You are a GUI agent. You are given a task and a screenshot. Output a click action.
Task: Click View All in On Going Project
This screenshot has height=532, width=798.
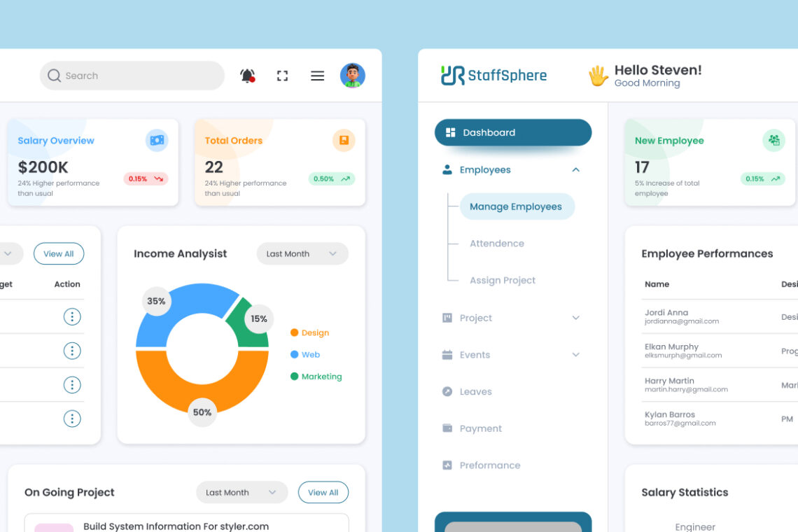pos(323,492)
